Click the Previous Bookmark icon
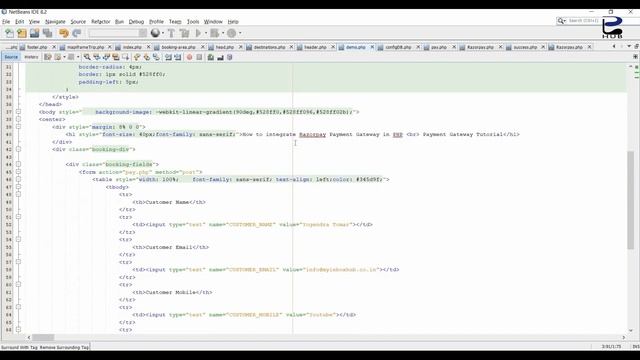The height and width of the screenshot is (360, 640). pos(137,58)
